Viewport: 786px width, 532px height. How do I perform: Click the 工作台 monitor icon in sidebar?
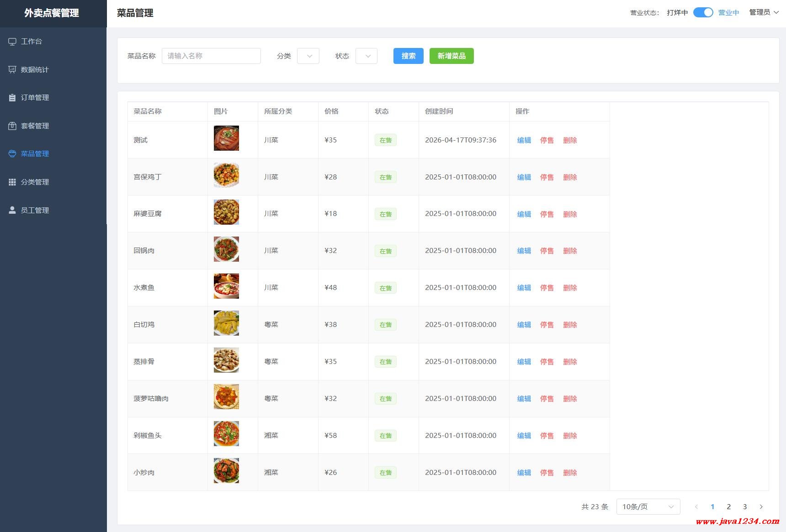coord(12,42)
